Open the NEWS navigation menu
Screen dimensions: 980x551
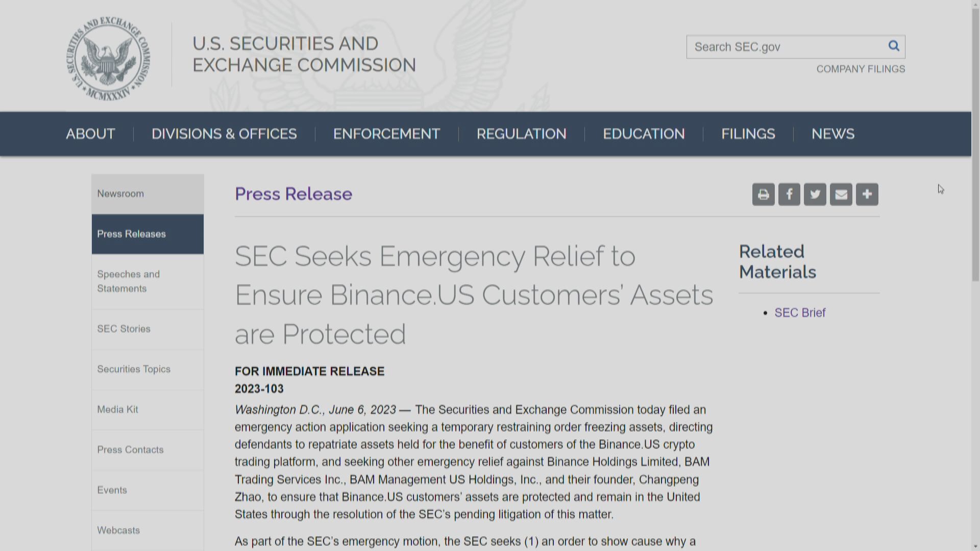[x=832, y=134]
